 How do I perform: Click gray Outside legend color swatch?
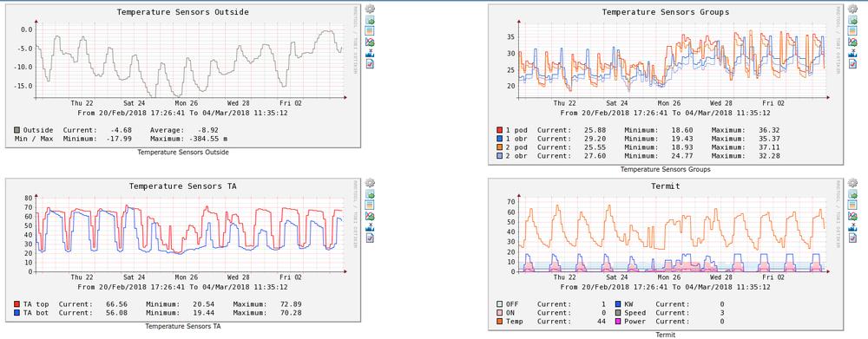[17, 130]
